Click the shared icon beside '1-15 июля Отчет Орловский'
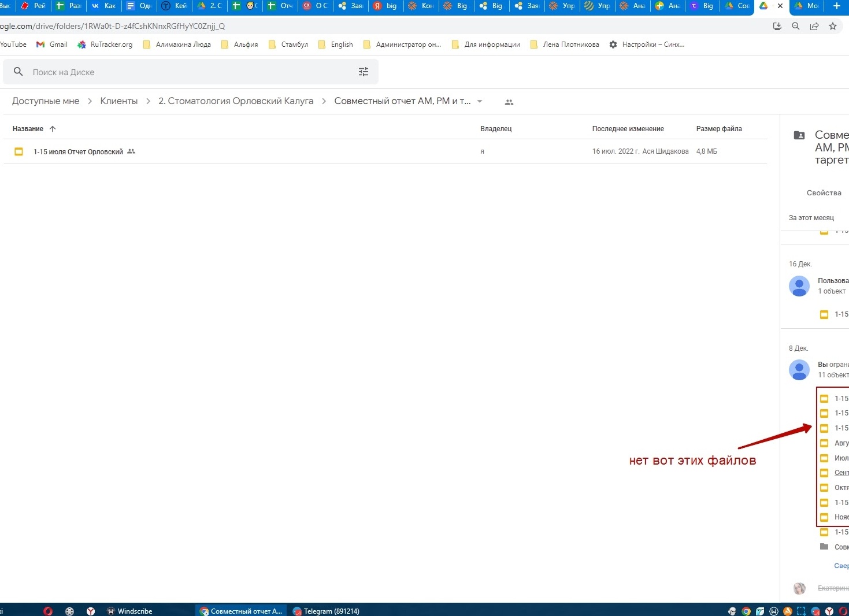 point(131,151)
